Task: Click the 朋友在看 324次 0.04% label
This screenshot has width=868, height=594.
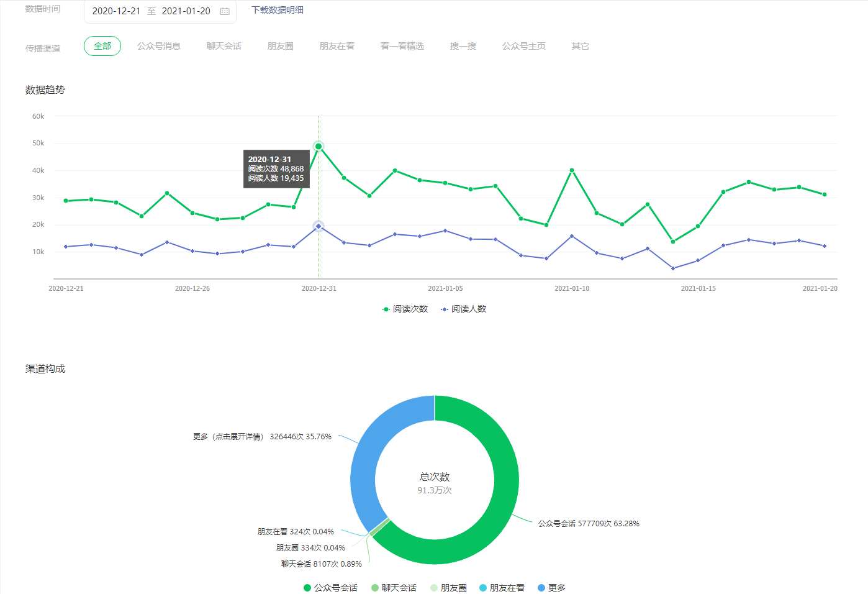Action: coord(296,532)
